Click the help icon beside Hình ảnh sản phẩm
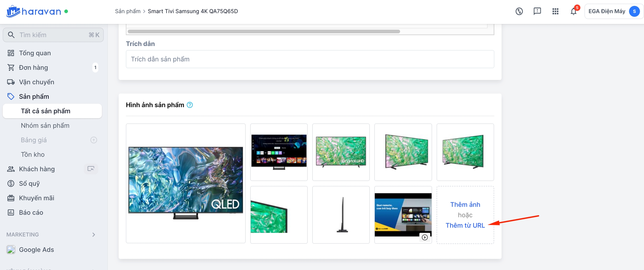Screen dimensions: 644x270 190,105
